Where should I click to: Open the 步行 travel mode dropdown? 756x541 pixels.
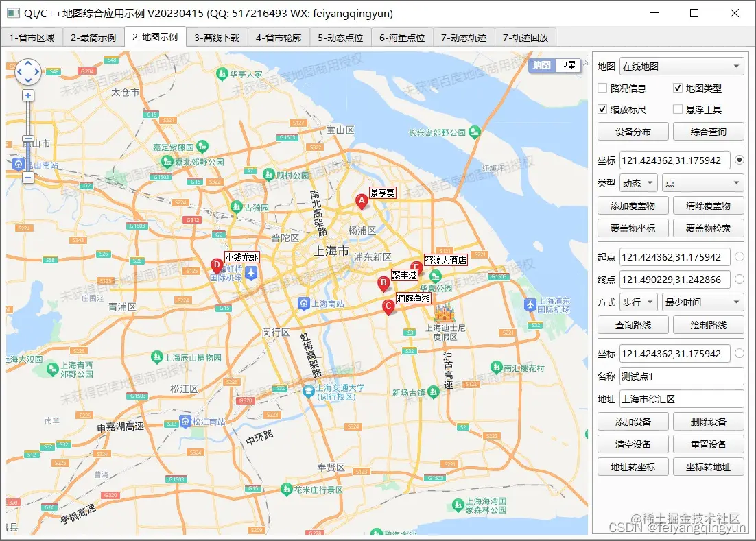[x=638, y=302]
